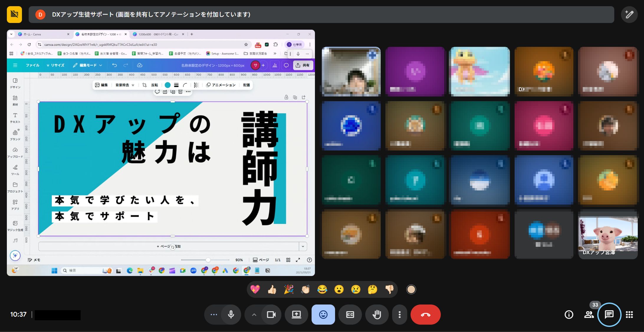Check the cloud save status icon
This screenshot has width=644, height=332.
(x=140, y=65)
